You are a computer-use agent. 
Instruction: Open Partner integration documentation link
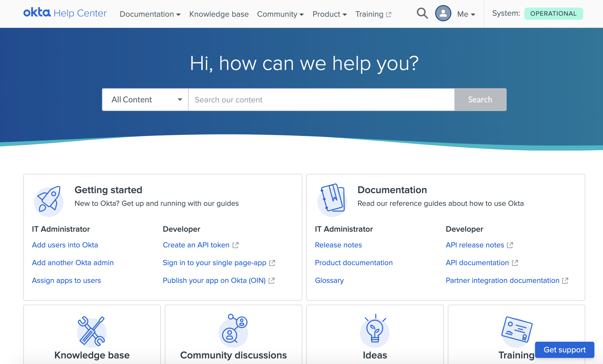[x=503, y=281]
